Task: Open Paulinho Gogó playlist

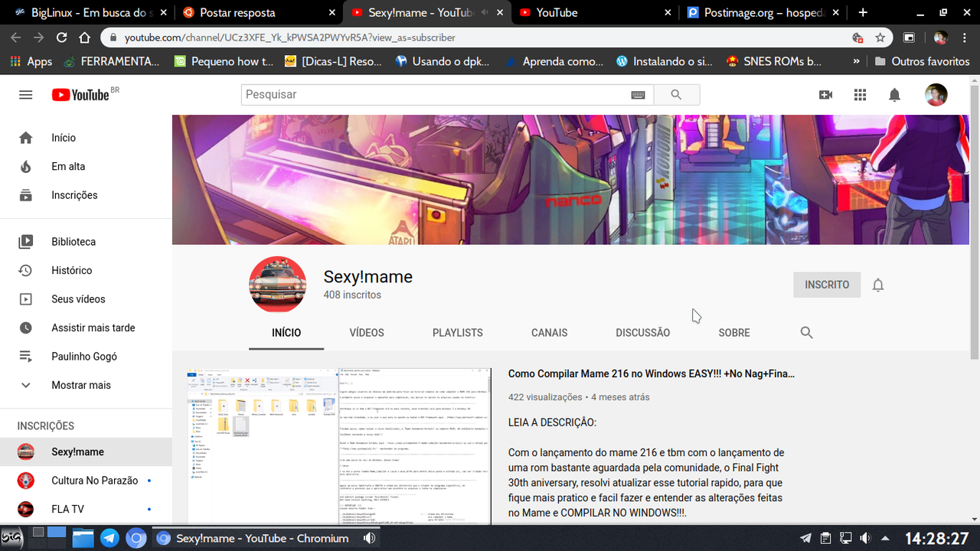Action: (x=86, y=356)
